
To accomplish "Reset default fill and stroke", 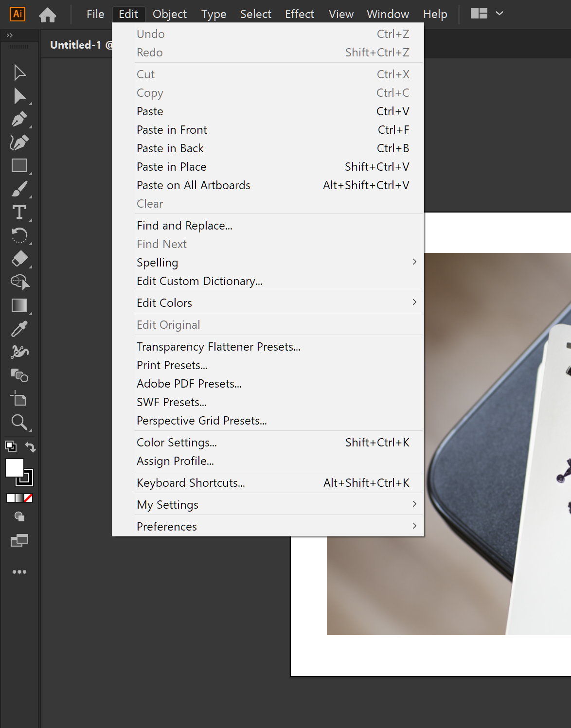I will (x=10, y=446).
